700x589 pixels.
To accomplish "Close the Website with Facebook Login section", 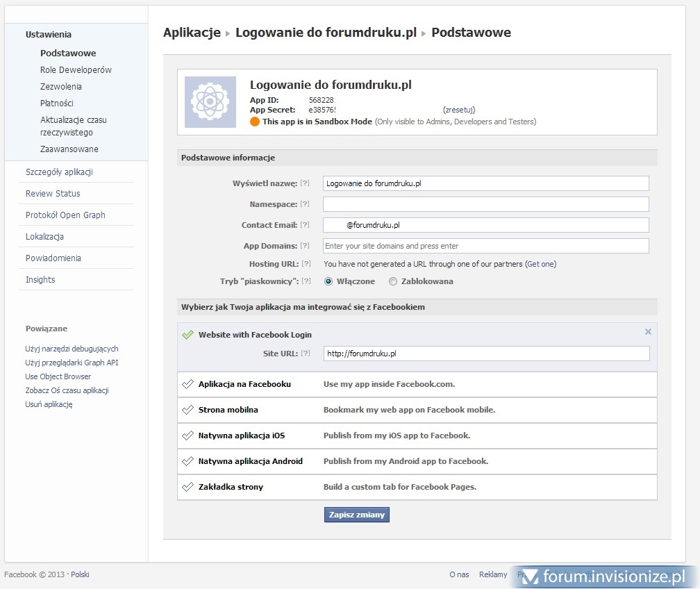I will [648, 332].
